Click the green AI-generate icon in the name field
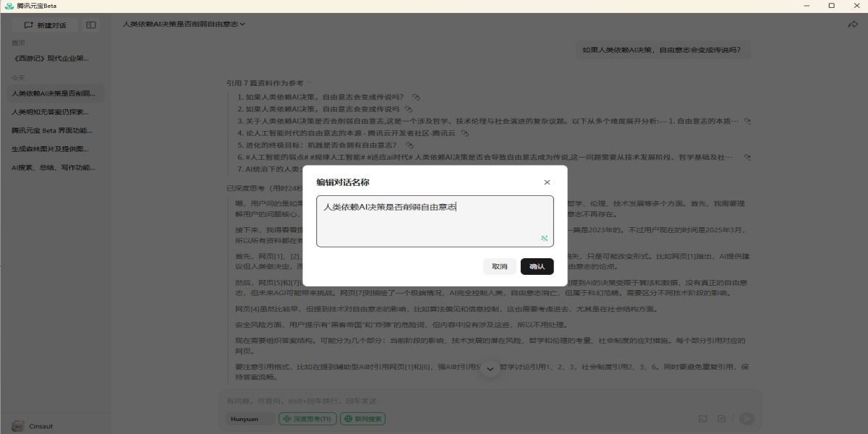This screenshot has height=434, width=868. click(x=544, y=238)
